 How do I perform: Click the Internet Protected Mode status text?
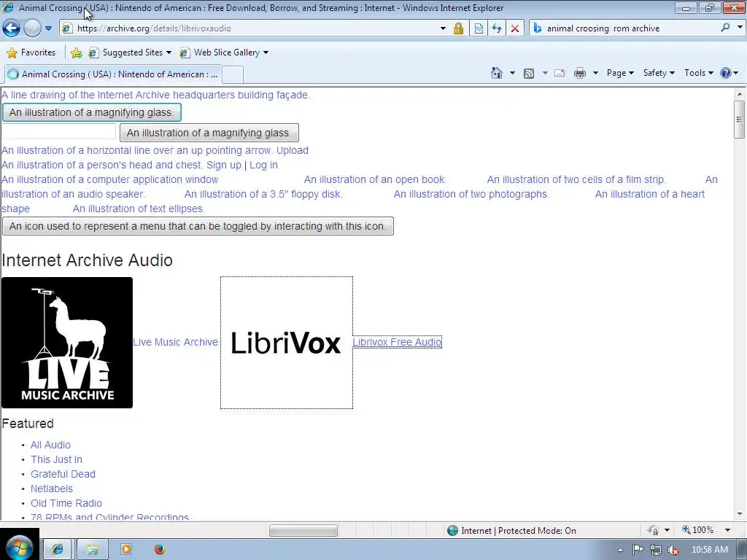pos(519,531)
